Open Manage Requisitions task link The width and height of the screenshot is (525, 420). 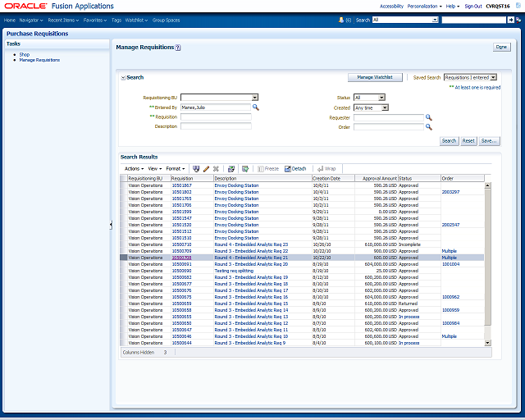coord(39,60)
